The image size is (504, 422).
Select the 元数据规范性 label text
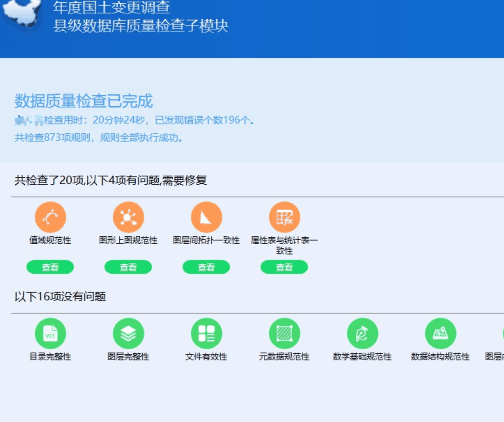[284, 357]
